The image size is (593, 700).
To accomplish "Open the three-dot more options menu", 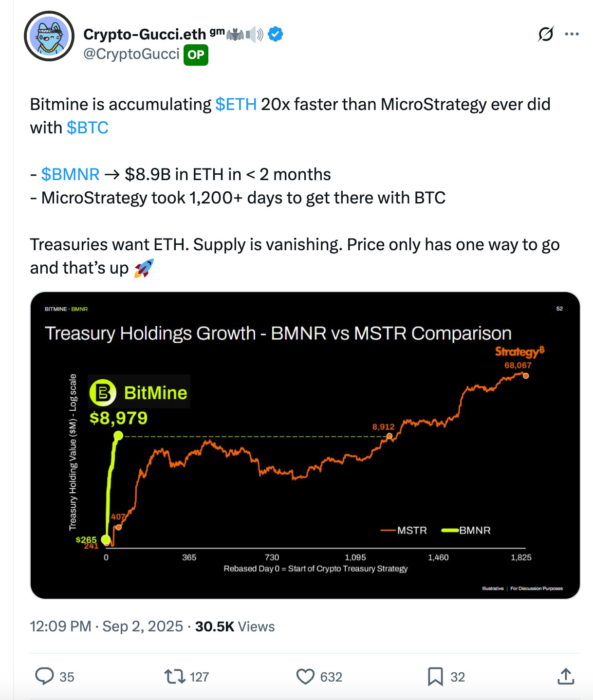I will pyautogui.click(x=572, y=34).
